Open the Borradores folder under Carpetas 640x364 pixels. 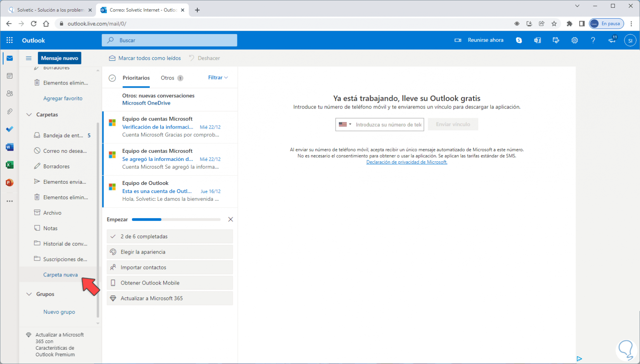click(60, 166)
